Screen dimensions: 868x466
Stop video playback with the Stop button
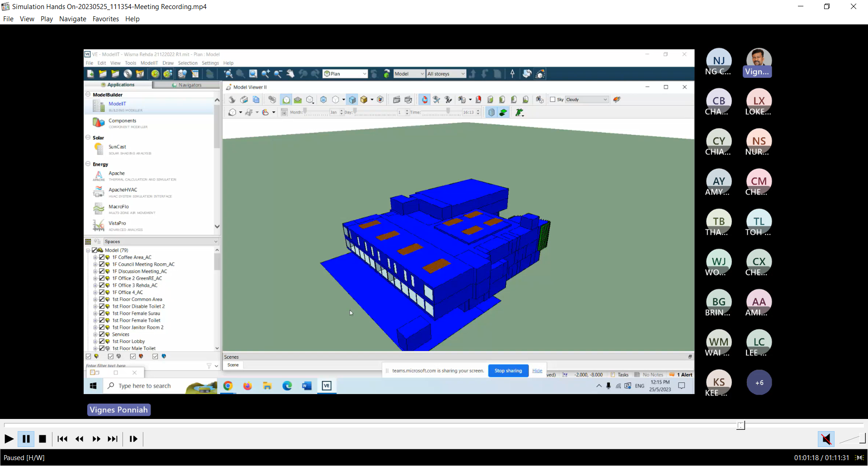coord(42,439)
